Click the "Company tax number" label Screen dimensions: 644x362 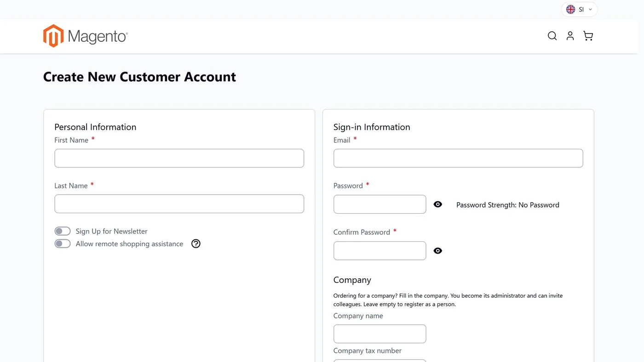point(368,351)
